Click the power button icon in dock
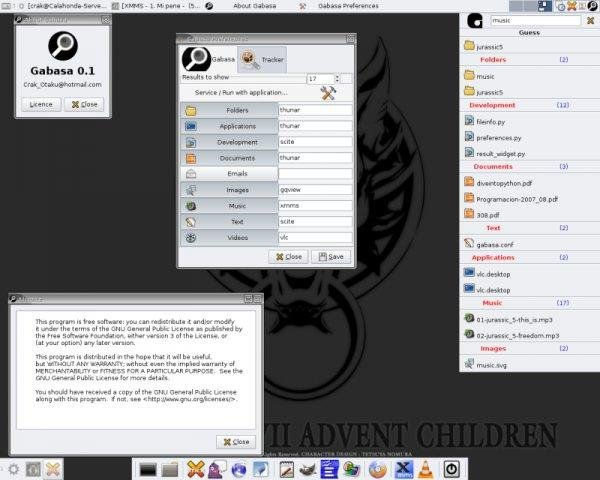This screenshot has width=600, height=480. pos(451,469)
